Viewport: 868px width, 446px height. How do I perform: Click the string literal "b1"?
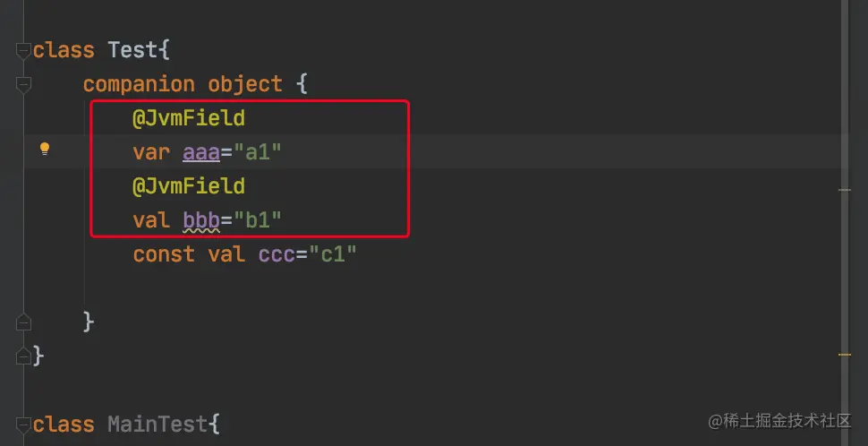click(258, 220)
